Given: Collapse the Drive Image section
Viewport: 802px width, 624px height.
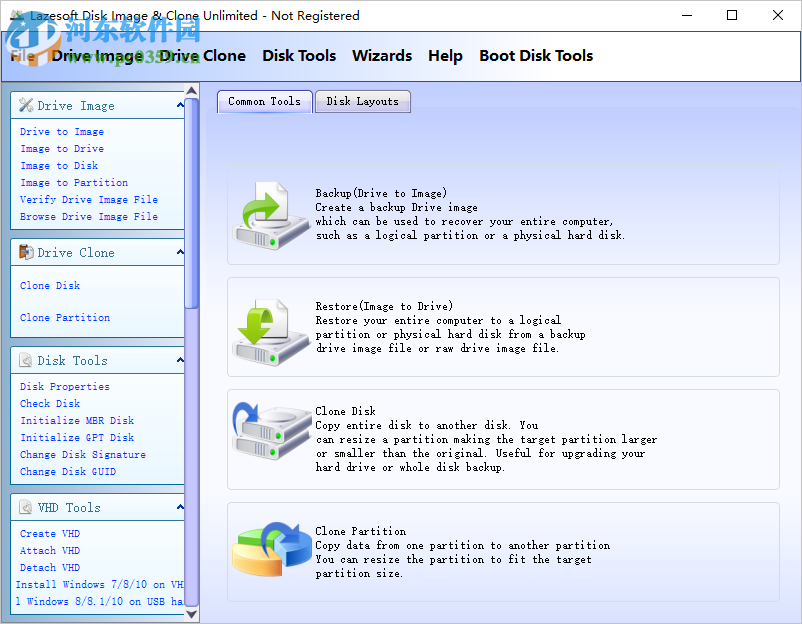Looking at the screenshot, I should pos(179,104).
